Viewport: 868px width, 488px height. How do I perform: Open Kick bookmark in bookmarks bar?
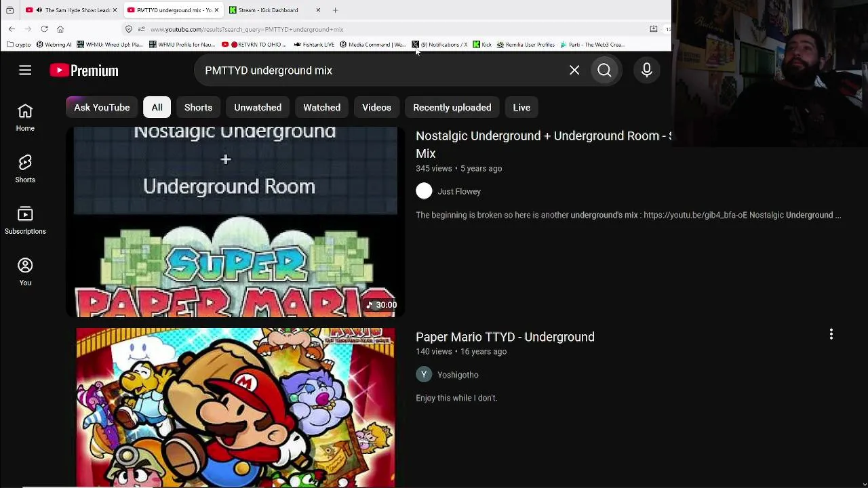[x=482, y=45]
